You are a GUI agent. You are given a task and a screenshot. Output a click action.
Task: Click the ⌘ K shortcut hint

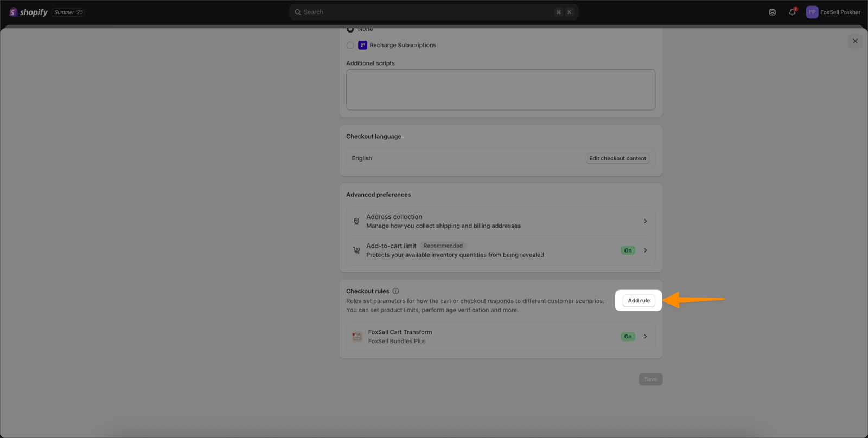[x=564, y=12]
